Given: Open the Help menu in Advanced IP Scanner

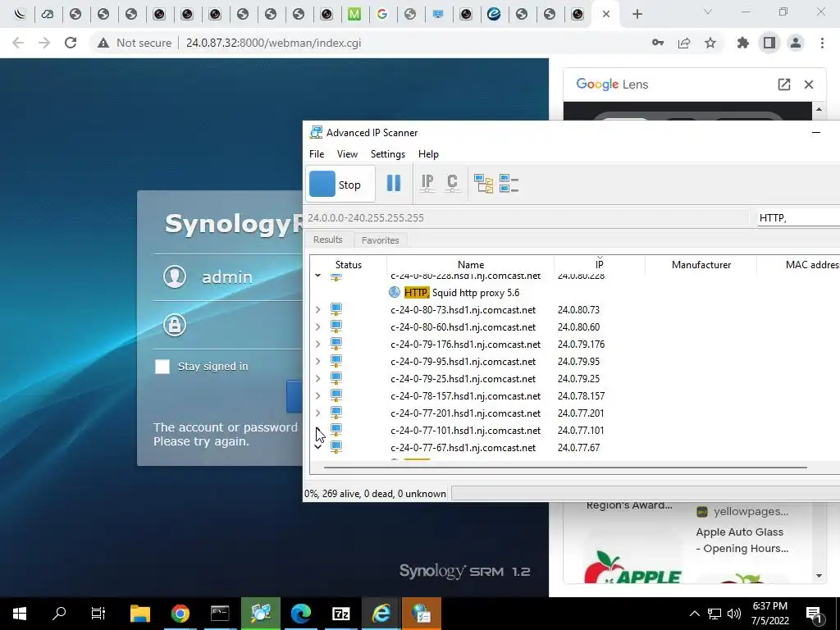Looking at the screenshot, I should (x=428, y=153).
